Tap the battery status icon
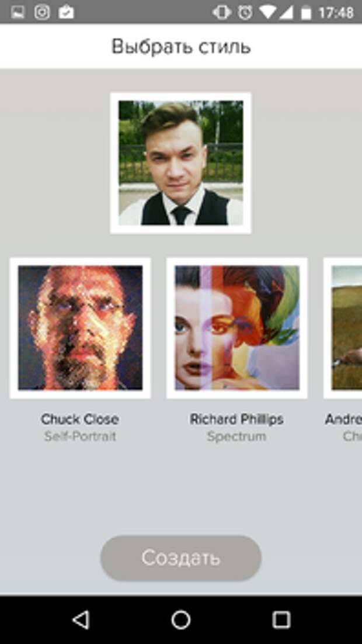This screenshot has height=644, width=362. pyautogui.click(x=306, y=13)
